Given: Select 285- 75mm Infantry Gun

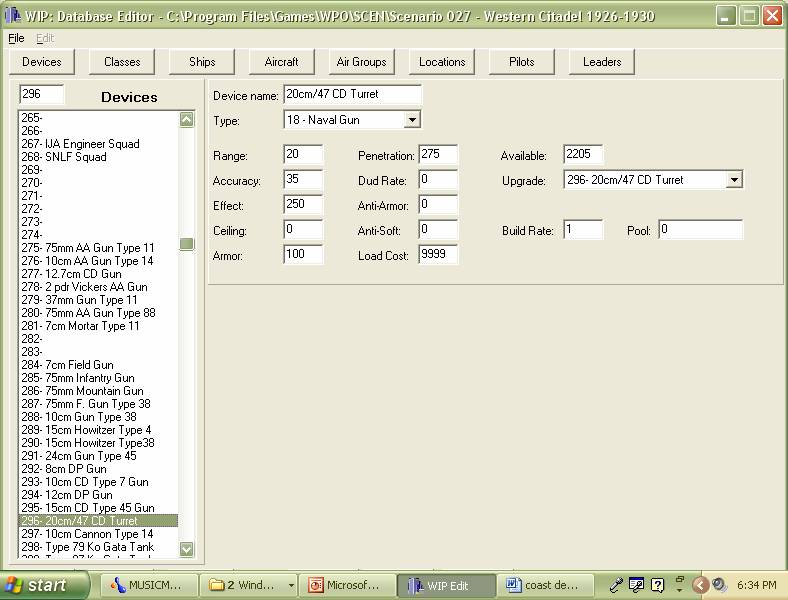Looking at the screenshot, I should click(98, 378).
